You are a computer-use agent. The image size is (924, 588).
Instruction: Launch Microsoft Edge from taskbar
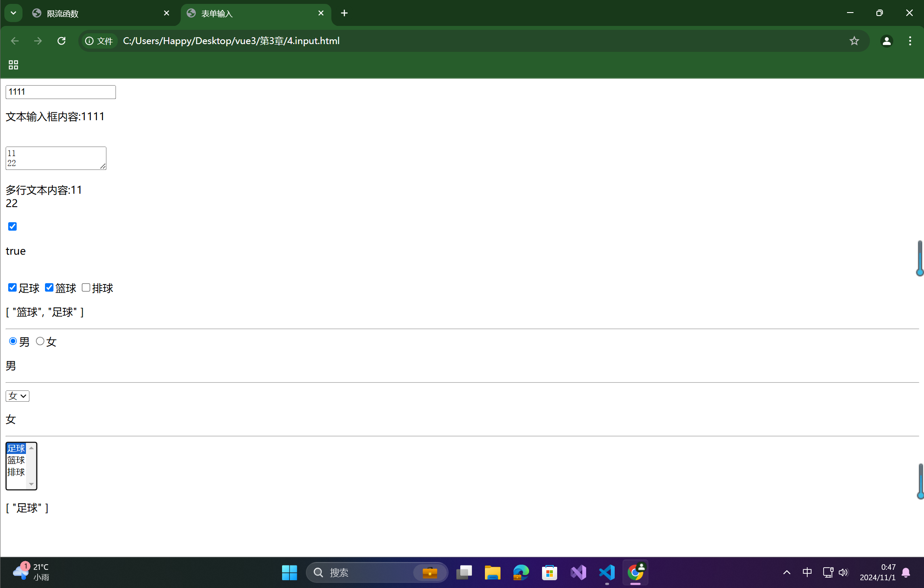(521, 572)
